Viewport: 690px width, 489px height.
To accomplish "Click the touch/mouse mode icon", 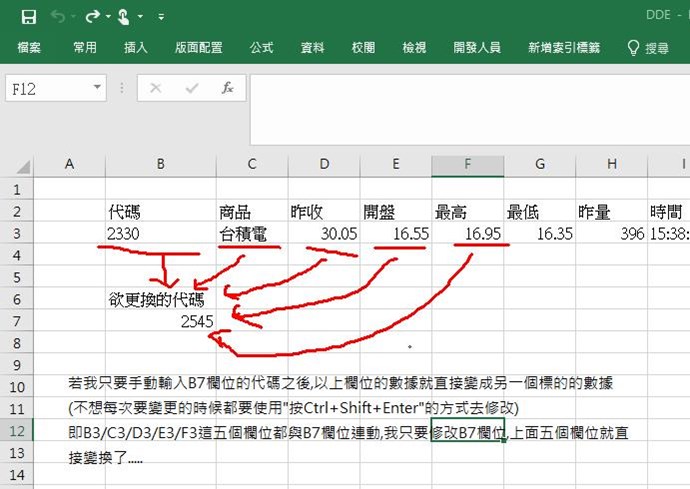I will pos(124,16).
